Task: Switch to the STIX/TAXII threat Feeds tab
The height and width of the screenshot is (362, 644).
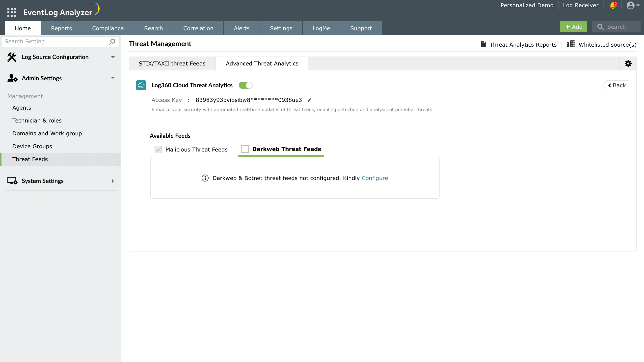Action: coord(172,63)
